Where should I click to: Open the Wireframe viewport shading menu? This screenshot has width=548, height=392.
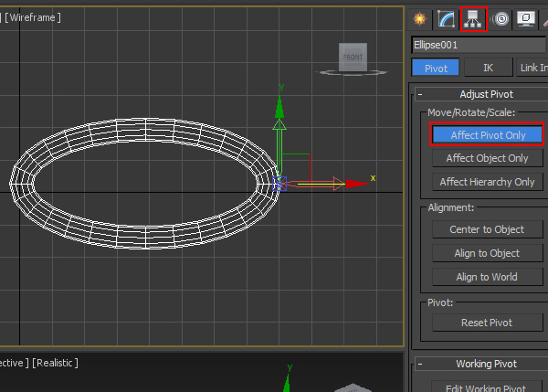coord(33,17)
